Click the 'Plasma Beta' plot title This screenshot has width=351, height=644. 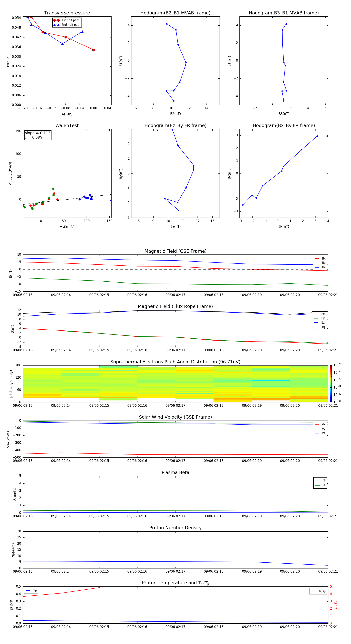[175, 473]
